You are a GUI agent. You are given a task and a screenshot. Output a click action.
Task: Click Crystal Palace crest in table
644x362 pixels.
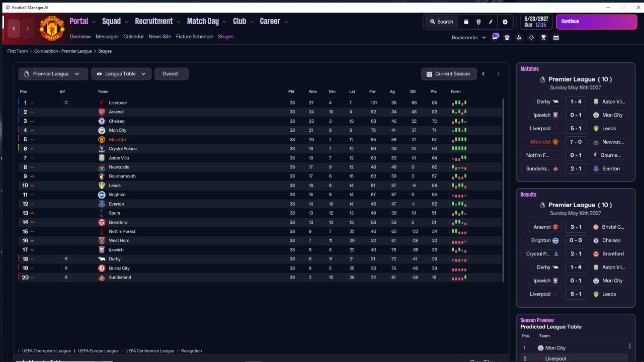coord(102,149)
